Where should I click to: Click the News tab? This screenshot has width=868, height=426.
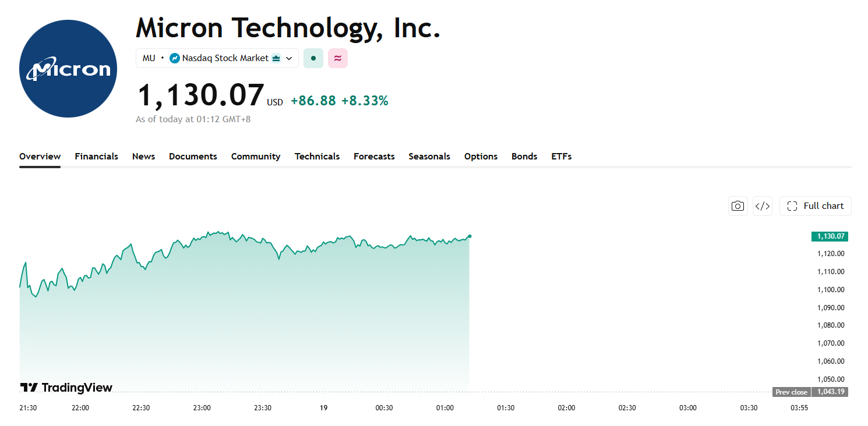143,157
